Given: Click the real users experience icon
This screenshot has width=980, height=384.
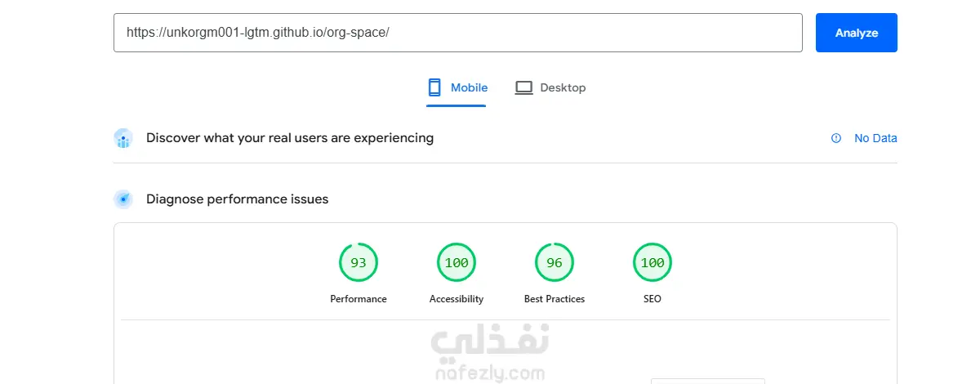Looking at the screenshot, I should (x=123, y=138).
